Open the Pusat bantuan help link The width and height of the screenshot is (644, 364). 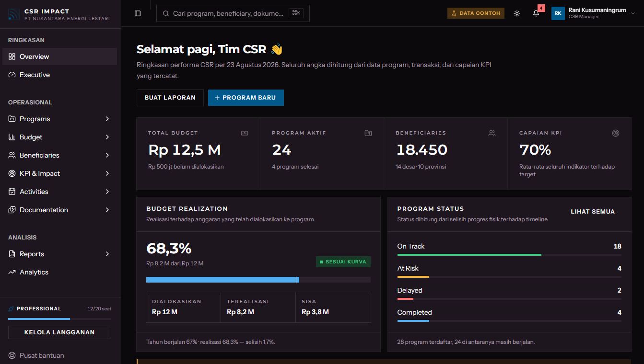click(x=36, y=355)
